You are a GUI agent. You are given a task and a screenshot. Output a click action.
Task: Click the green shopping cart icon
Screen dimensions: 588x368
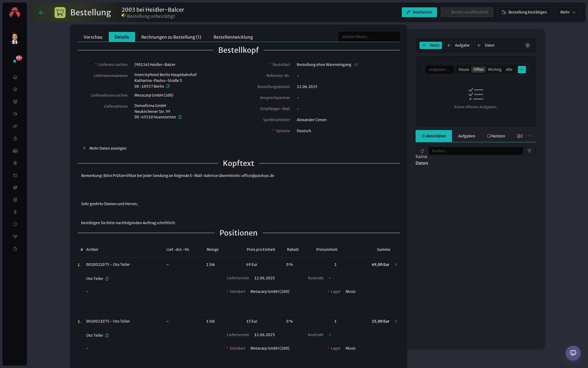(60, 13)
